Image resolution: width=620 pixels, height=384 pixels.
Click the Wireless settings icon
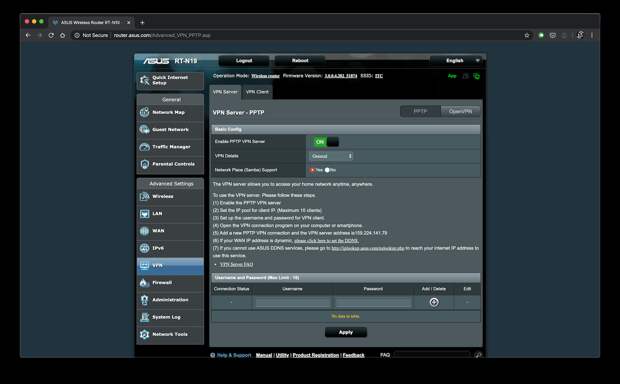coord(144,196)
